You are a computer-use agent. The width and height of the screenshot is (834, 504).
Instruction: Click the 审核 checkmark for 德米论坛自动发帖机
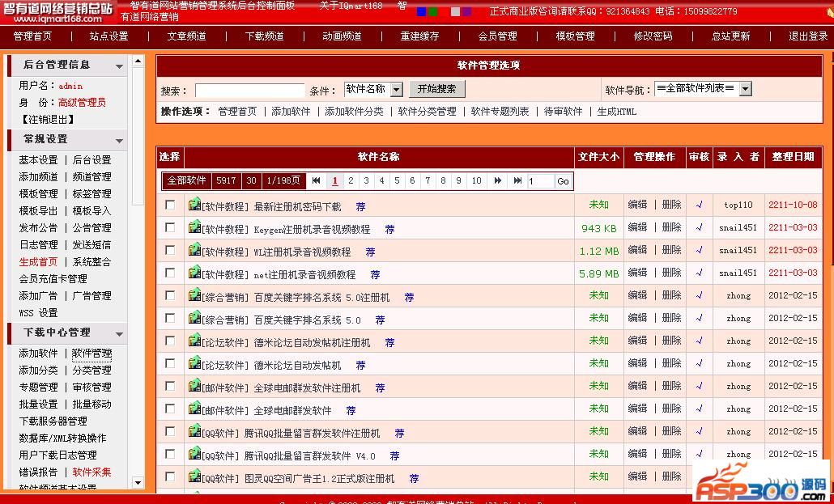click(699, 364)
